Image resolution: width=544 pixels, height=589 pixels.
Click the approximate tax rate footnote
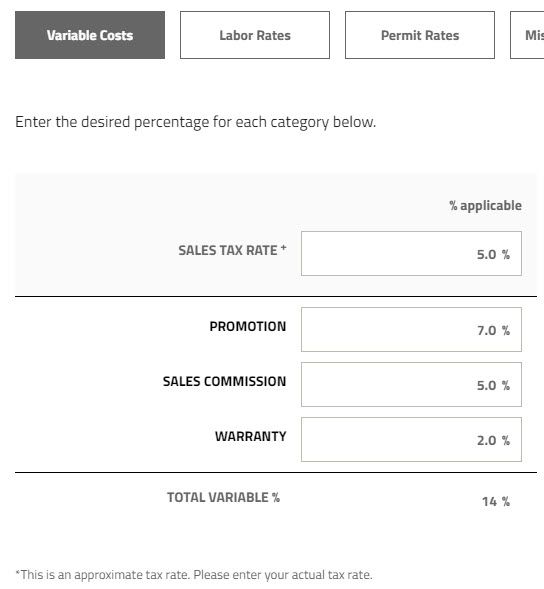coord(194,575)
